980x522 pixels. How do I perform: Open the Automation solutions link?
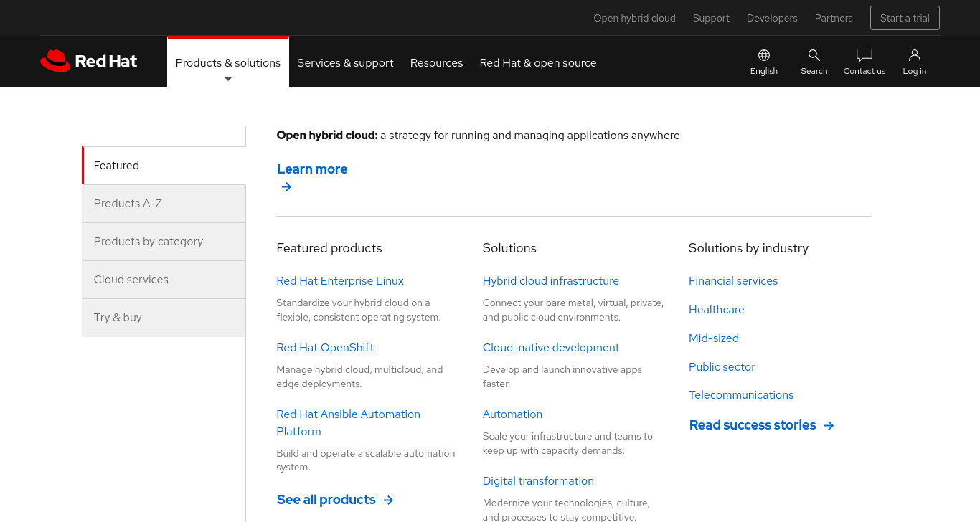(512, 414)
